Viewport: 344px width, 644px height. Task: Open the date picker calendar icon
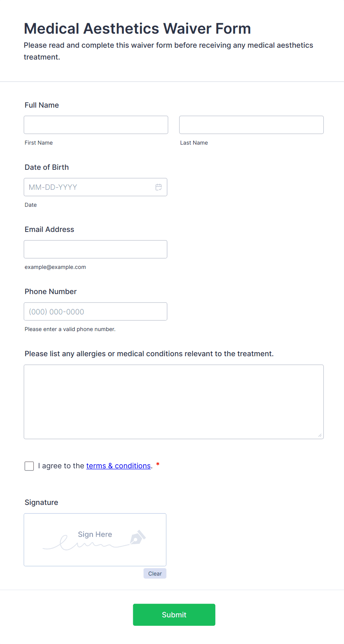[x=159, y=187]
